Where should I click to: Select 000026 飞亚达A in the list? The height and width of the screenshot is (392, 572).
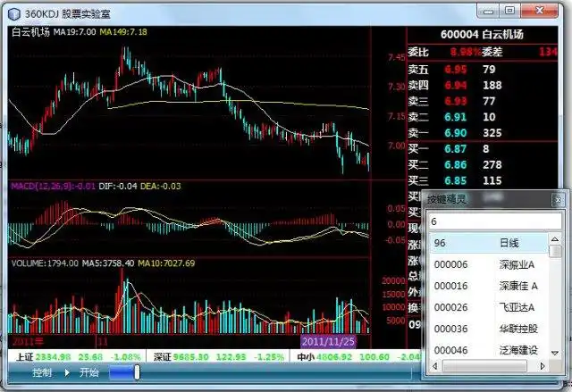(488, 307)
